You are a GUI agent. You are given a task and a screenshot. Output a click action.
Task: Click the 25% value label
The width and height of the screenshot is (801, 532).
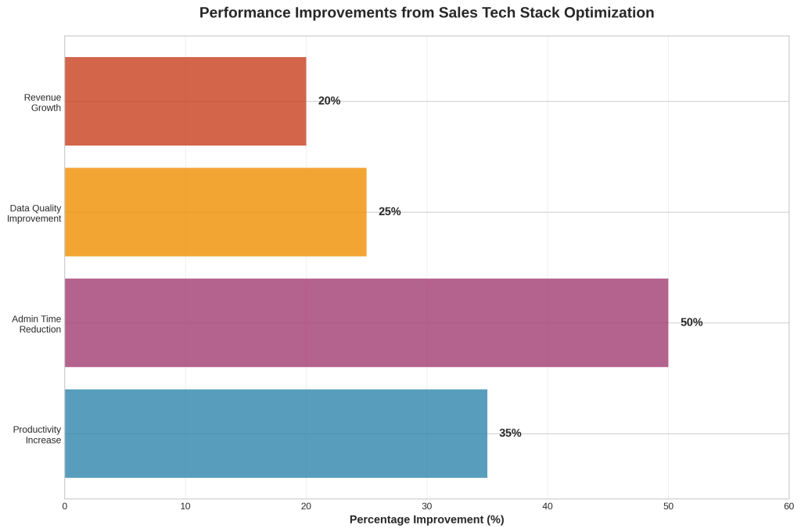390,212
